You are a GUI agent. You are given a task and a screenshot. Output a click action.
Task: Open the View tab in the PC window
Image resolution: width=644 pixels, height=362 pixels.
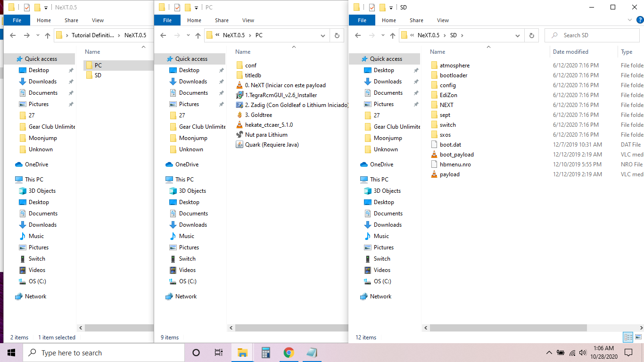click(248, 20)
